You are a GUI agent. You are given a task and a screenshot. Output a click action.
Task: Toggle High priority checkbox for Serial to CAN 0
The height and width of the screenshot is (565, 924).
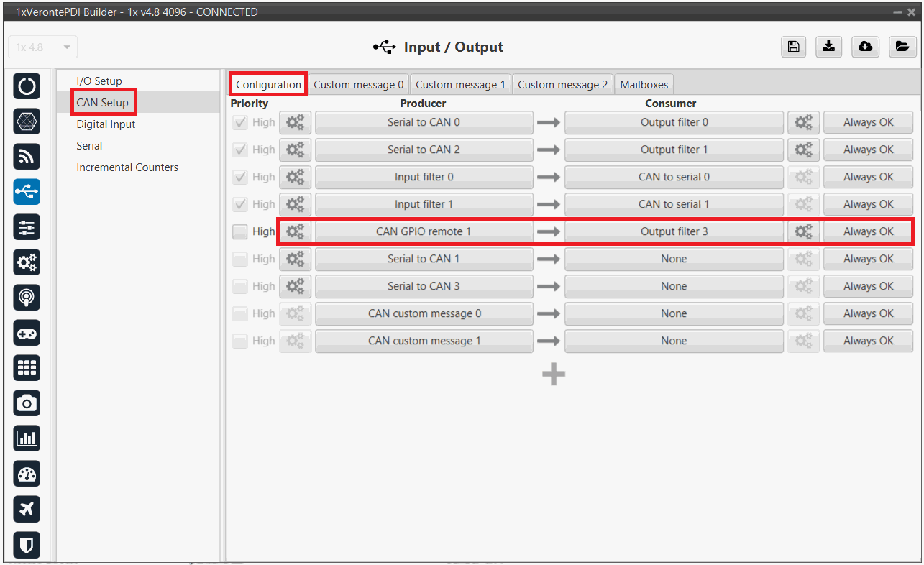(x=240, y=122)
